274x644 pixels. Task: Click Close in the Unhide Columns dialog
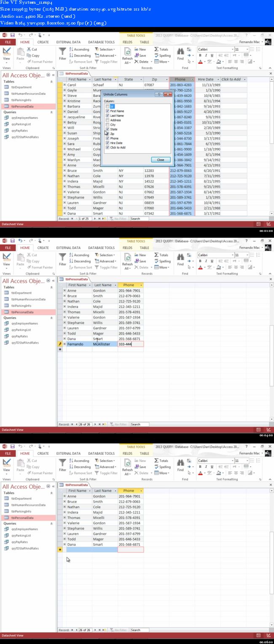point(161,160)
